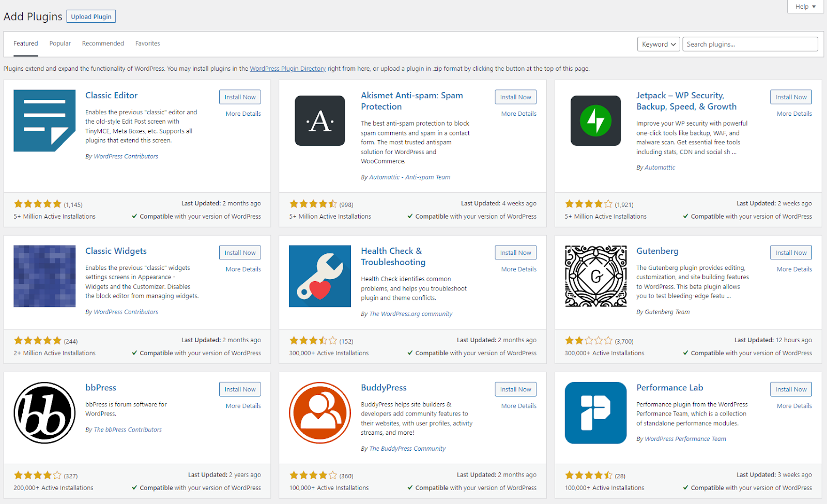
Task: Click the Classic Editor plugin icon
Action: pos(44,120)
